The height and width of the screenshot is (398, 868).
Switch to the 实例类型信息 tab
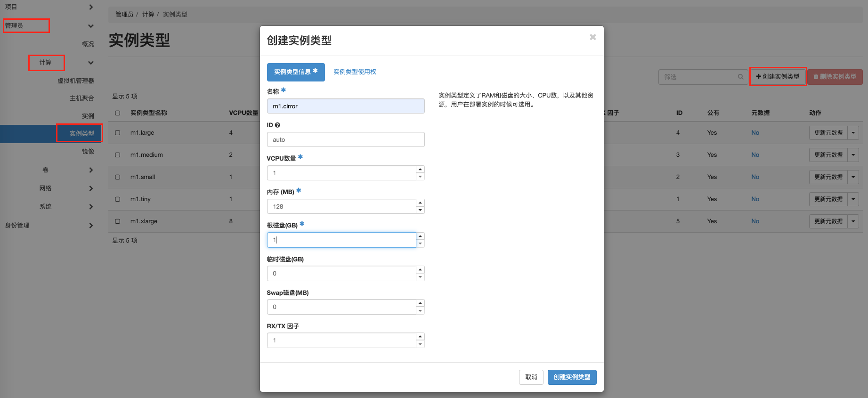coord(296,72)
